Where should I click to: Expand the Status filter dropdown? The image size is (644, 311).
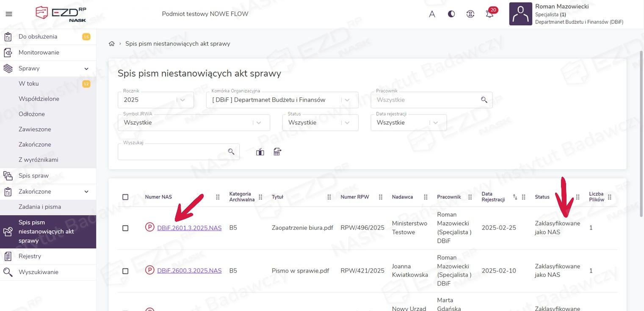[320, 123]
